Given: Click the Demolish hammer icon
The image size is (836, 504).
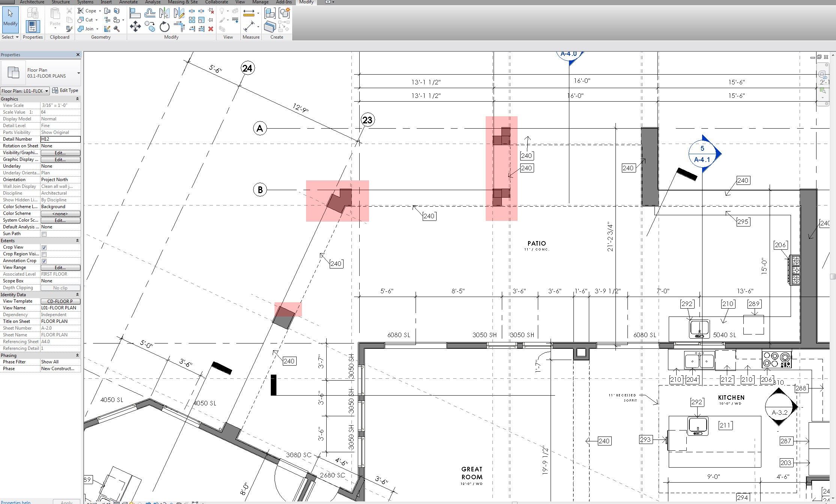Looking at the screenshot, I should pyautogui.click(x=117, y=29).
